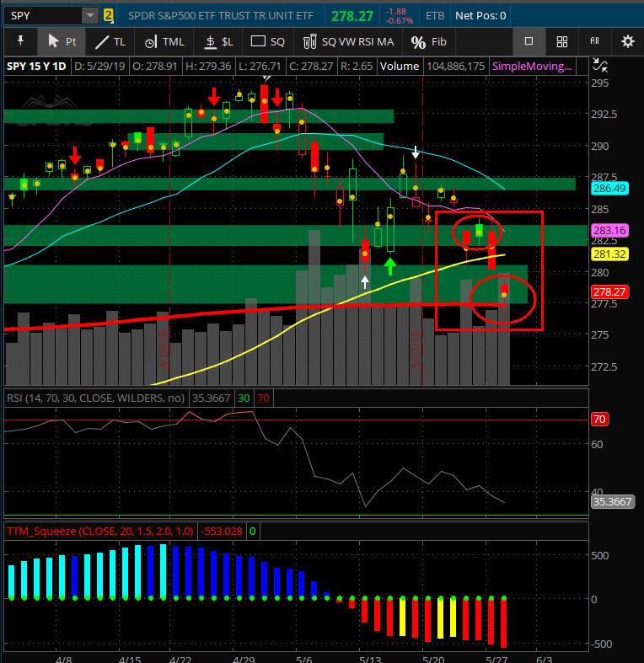Switch to single chart layout view
Viewport: 644px width, 663px height.
click(529, 41)
